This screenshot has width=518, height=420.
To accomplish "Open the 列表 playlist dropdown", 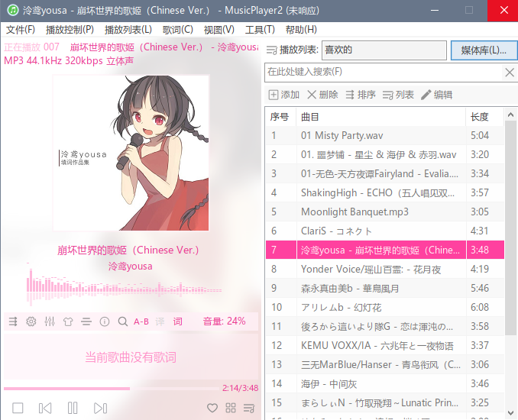I will (x=398, y=95).
